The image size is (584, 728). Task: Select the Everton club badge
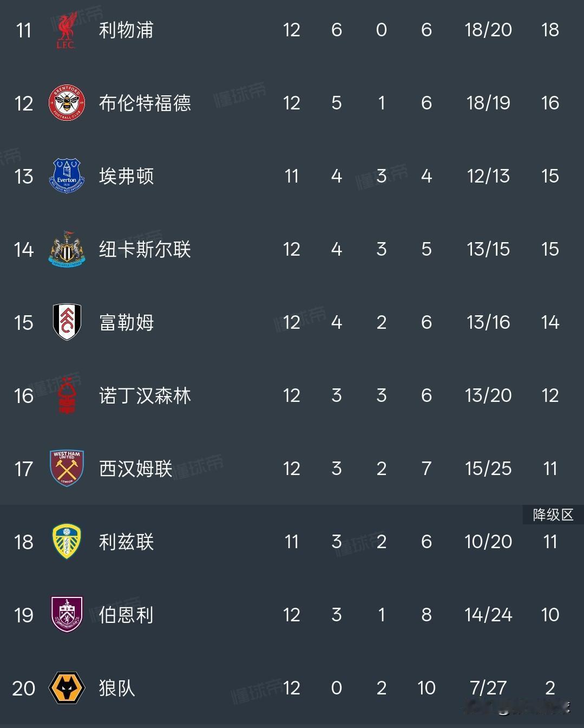coord(67,176)
